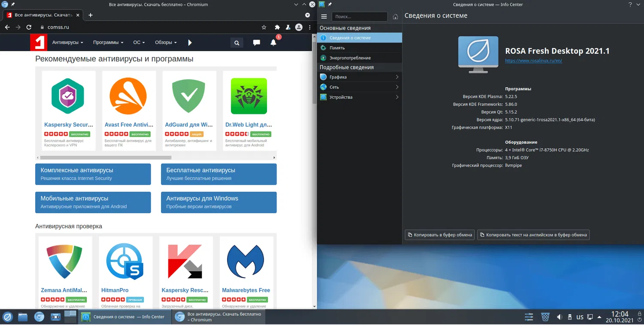Select 'Сведения о системе' in sidebar
Screen dimensions: 644x325
359,38
